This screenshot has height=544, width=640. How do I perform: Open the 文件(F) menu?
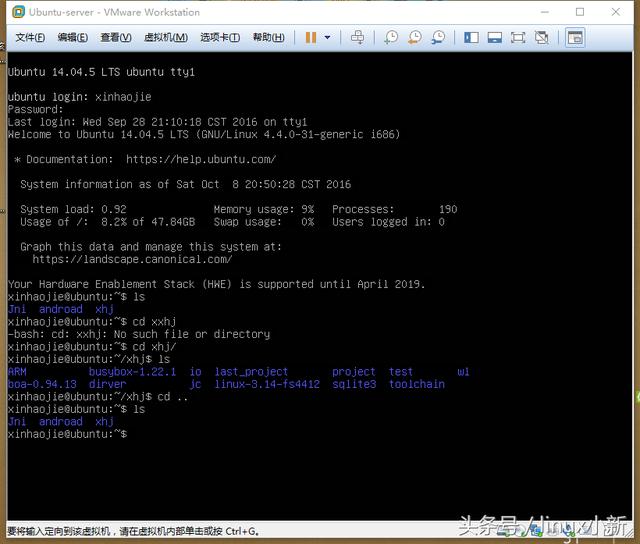coord(30,38)
